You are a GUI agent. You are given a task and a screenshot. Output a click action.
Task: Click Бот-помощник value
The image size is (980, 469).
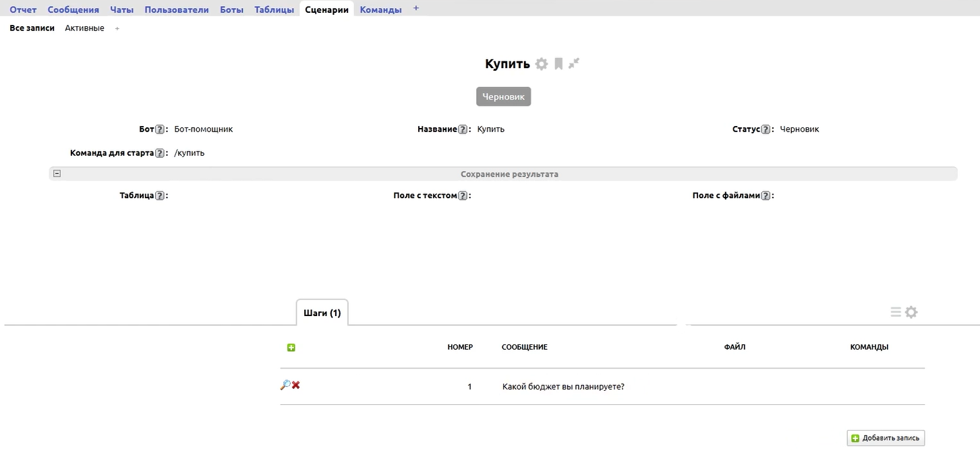(x=204, y=129)
